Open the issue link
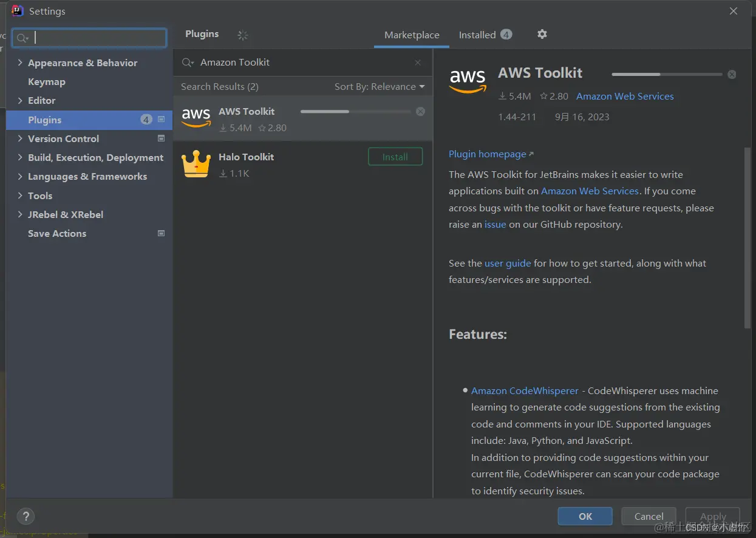Image resolution: width=756 pixels, height=538 pixels. (x=495, y=225)
